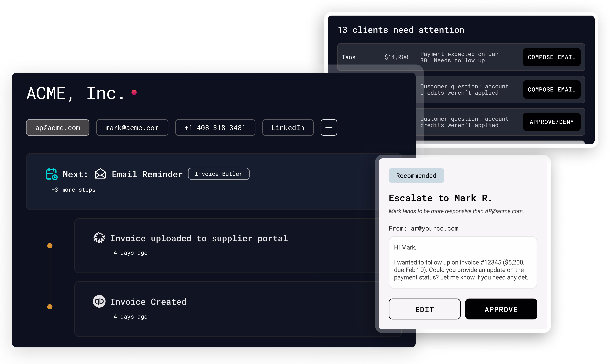Image resolution: width=610 pixels, height=364 pixels.
Task: Select the +1-408-318-3481 phone chip
Action: tap(215, 128)
